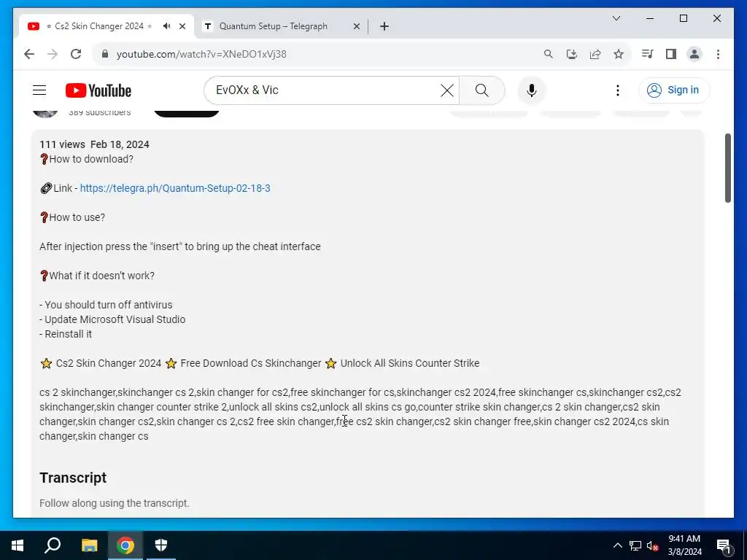
Task: Click 'Unlock All Skins Counter Strike' text
Action: [410, 363]
